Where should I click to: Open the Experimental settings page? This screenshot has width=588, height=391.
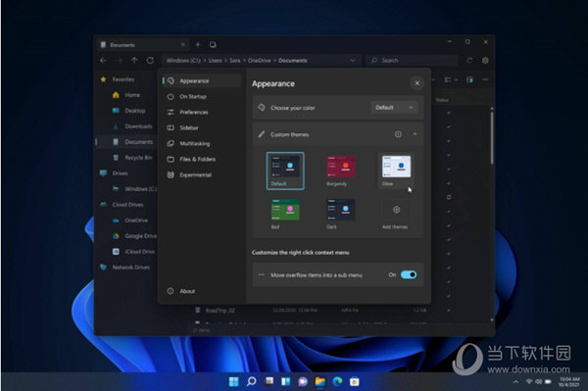(x=202, y=175)
